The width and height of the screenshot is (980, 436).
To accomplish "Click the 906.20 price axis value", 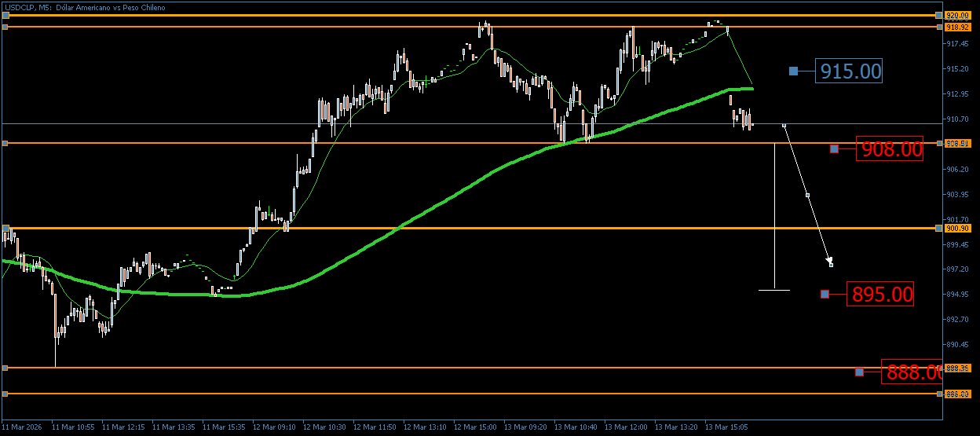I will coord(958,170).
